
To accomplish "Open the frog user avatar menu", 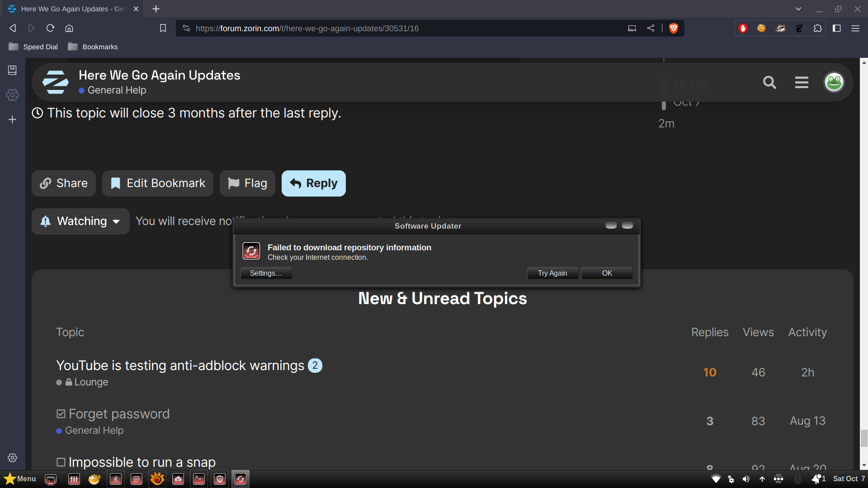I will click(x=834, y=82).
